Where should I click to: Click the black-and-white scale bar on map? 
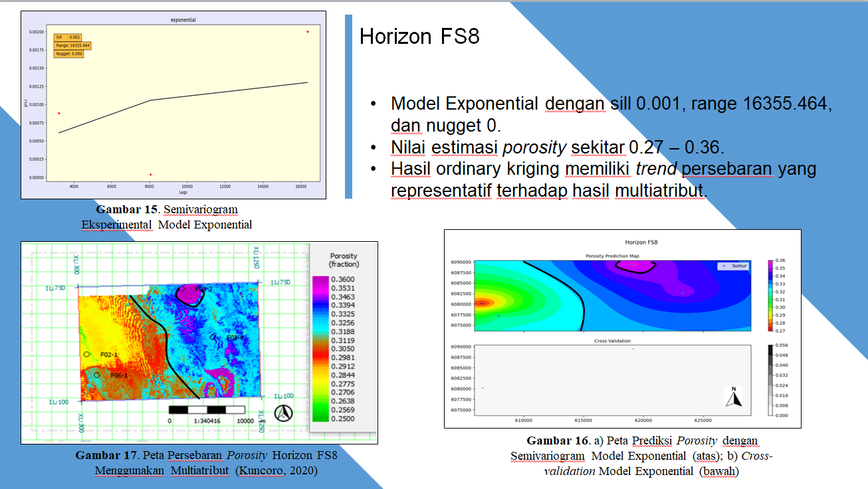[x=208, y=410]
